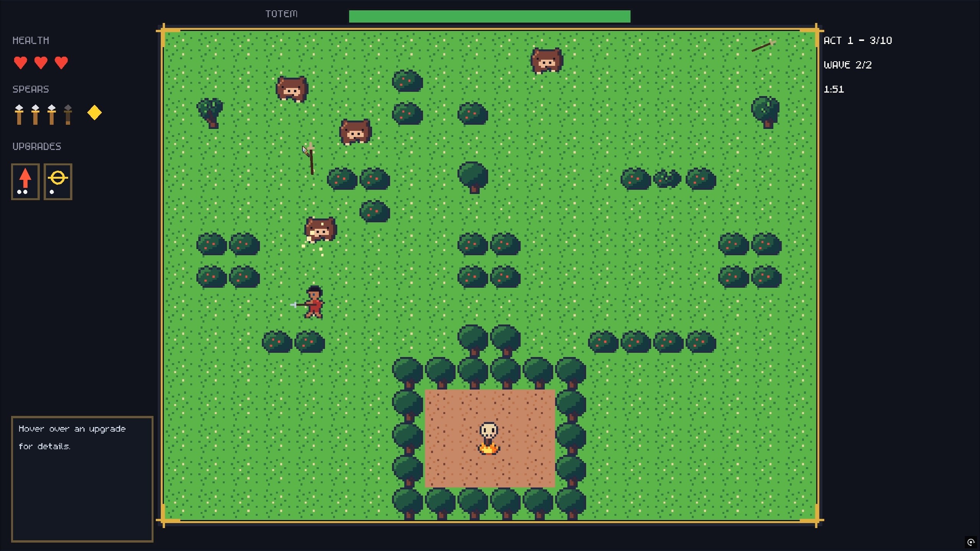Click the small icon in bottom-right corner
The image size is (980, 551).
click(x=970, y=542)
